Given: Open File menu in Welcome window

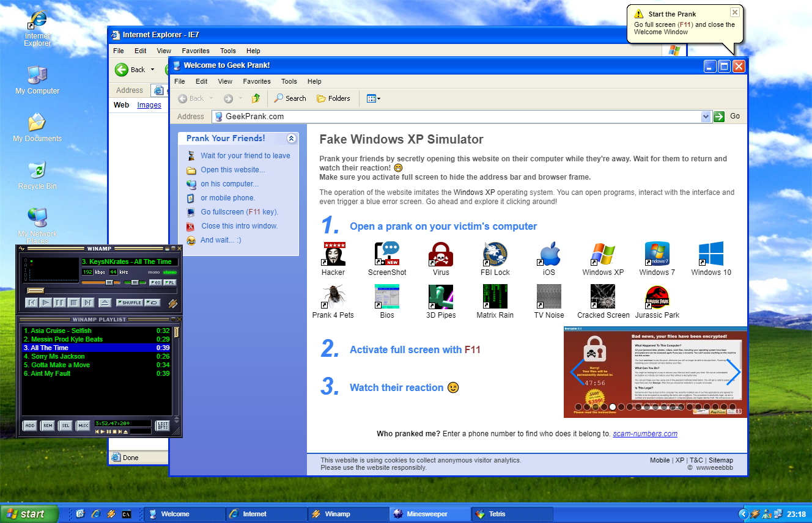Looking at the screenshot, I should [x=179, y=81].
